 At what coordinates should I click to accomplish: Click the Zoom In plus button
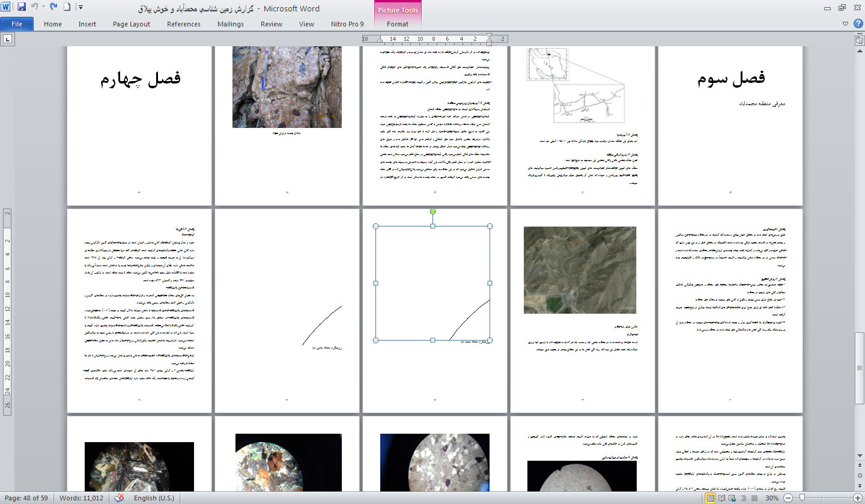[x=857, y=498]
